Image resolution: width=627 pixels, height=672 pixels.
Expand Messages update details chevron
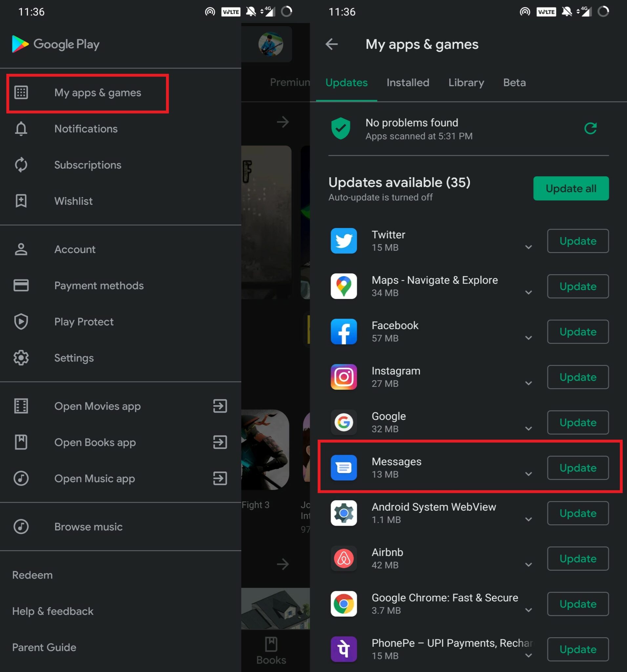click(529, 474)
